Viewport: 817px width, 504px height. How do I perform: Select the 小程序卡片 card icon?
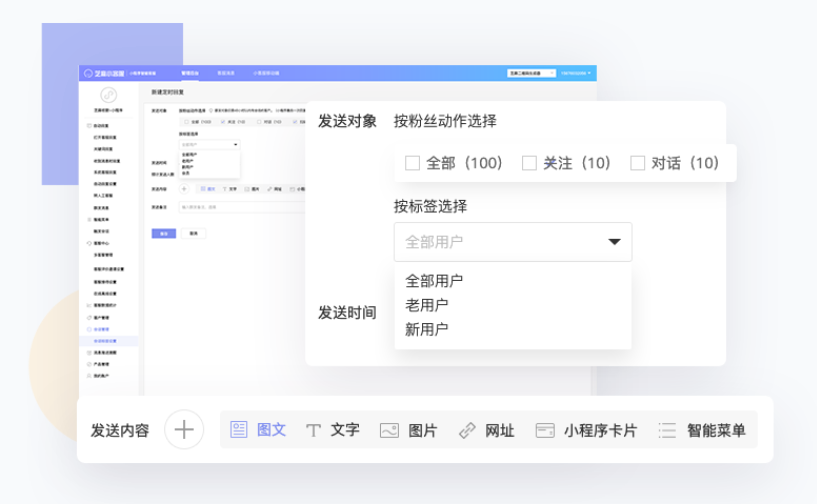point(545,430)
